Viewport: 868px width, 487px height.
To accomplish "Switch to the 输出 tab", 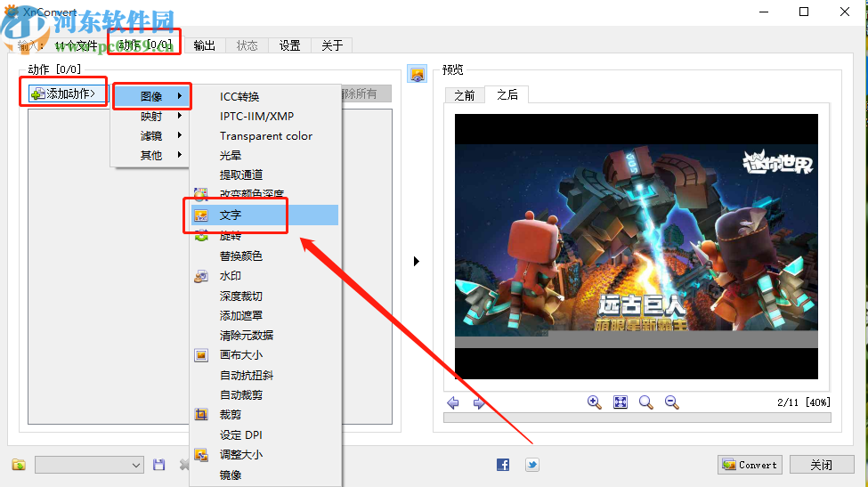I will 204,45.
